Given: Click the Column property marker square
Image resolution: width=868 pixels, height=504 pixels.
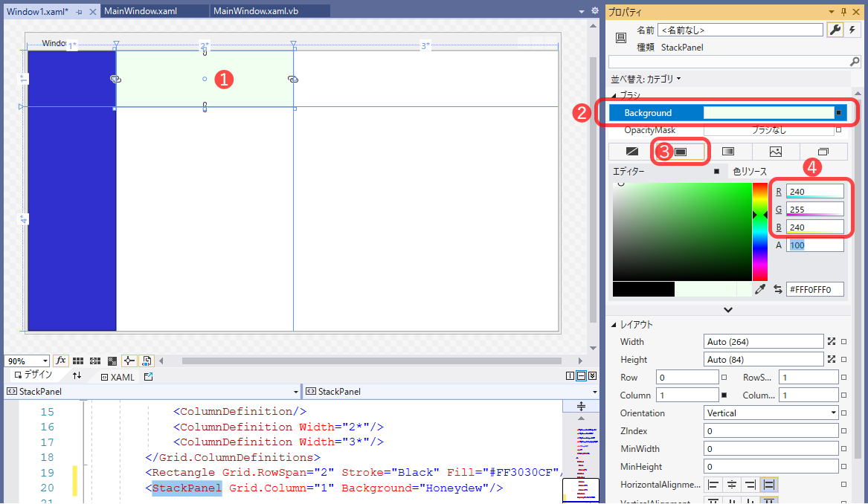Looking at the screenshot, I should tap(724, 395).
